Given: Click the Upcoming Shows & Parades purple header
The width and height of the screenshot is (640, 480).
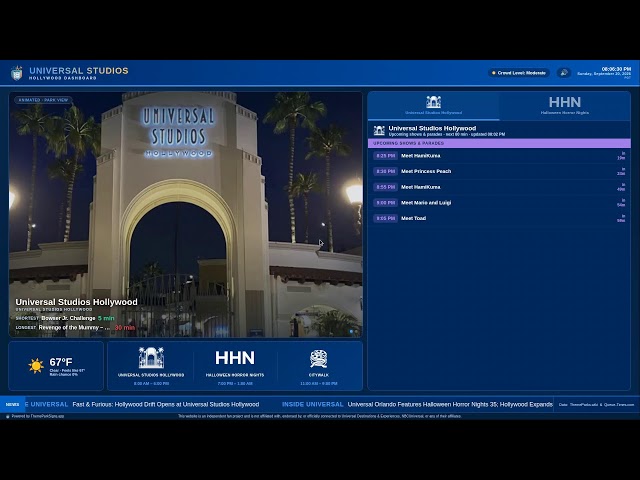Looking at the screenshot, I should click(499, 143).
